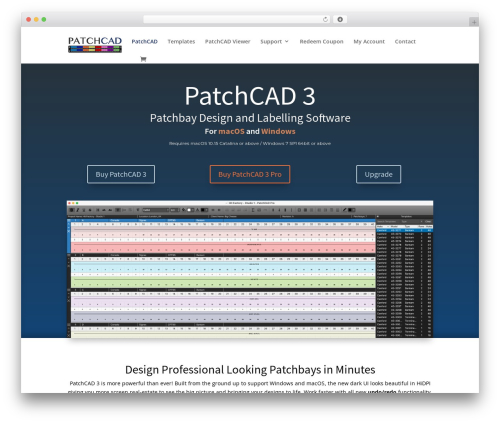Open the Contact page
The width and height of the screenshot is (500, 423).
[405, 42]
